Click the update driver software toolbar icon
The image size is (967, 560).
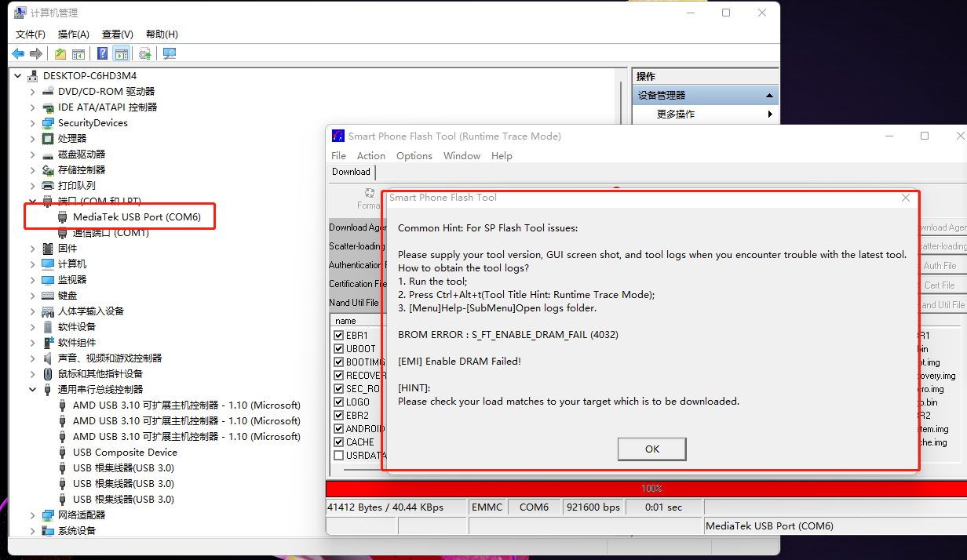(144, 53)
